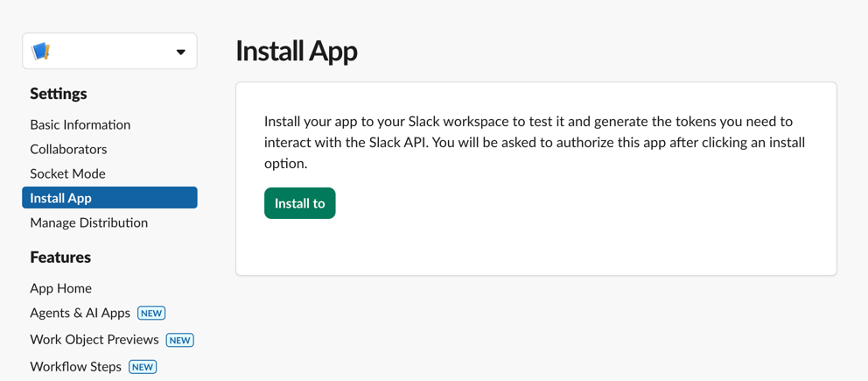Expand the app selector dropdown arrow
The image size is (868, 381).
(180, 53)
